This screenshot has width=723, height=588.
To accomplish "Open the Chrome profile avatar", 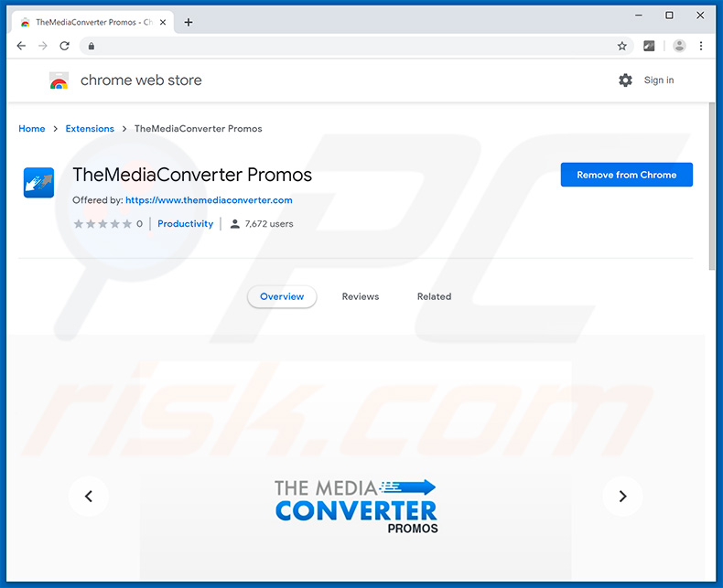I will [679, 46].
